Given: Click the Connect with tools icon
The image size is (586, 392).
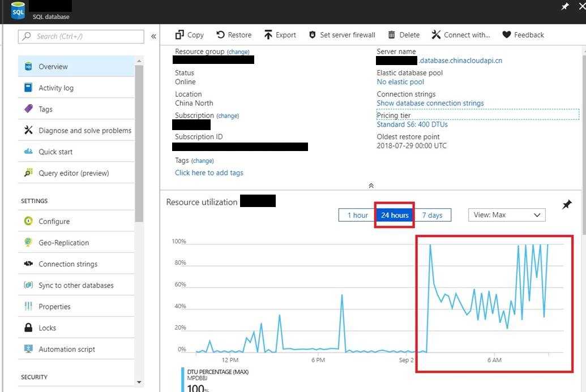Looking at the screenshot, I should [x=436, y=35].
